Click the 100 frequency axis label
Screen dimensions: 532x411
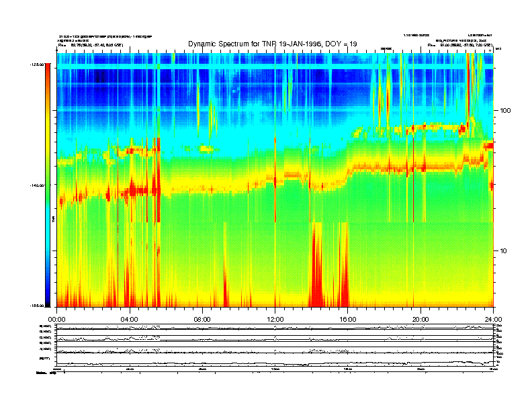(505, 111)
